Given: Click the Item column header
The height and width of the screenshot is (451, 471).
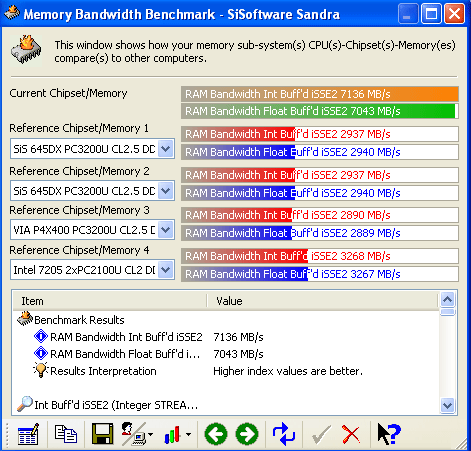Looking at the screenshot, I should pos(110,301).
